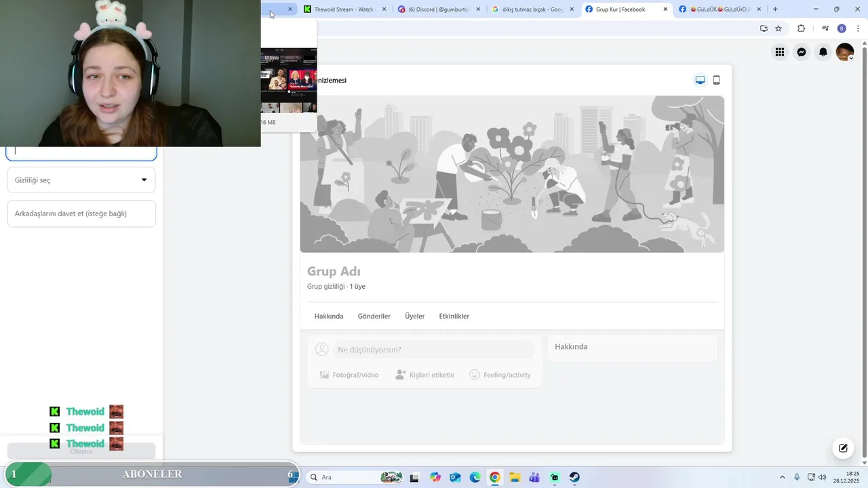Expand the 'Gizliliği seç' dropdown

(x=81, y=180)
